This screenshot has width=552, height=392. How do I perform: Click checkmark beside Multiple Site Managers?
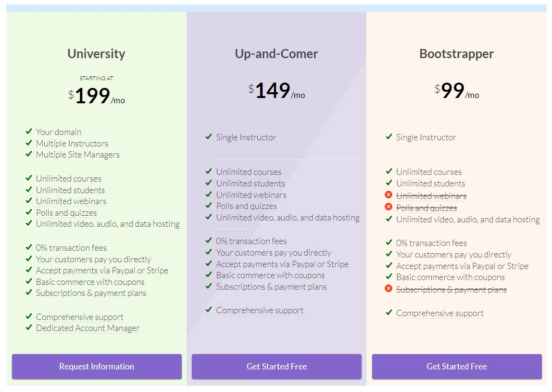click(x=29, y=154)
